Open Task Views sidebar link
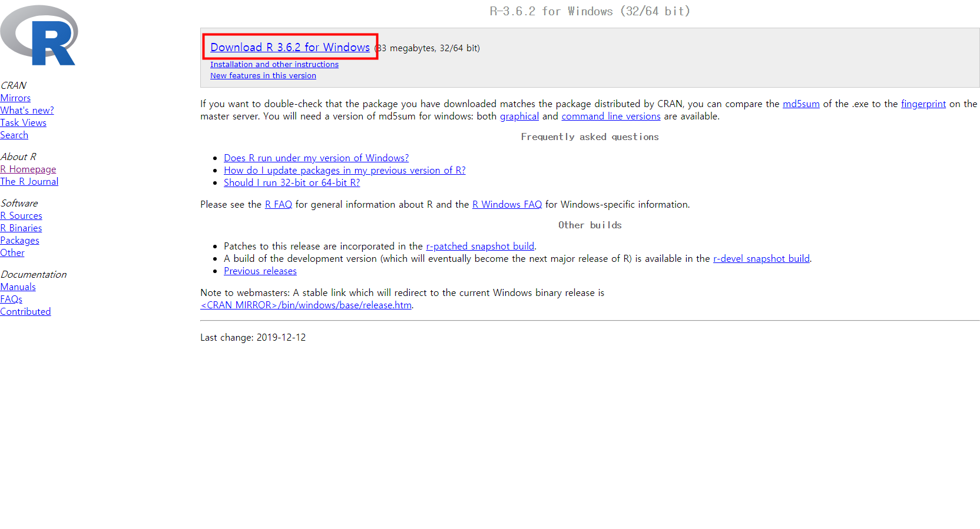This screenshot has height=529, width=980. 23,122
